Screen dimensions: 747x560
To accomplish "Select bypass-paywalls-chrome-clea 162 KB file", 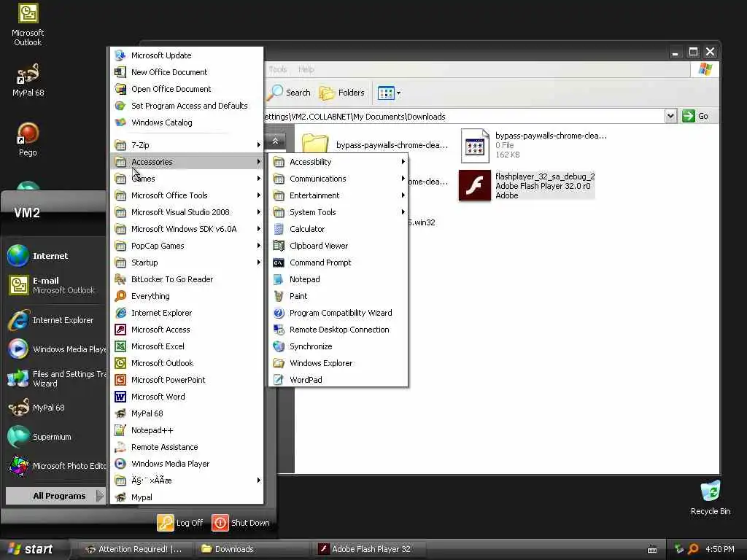I will point(533,145).
